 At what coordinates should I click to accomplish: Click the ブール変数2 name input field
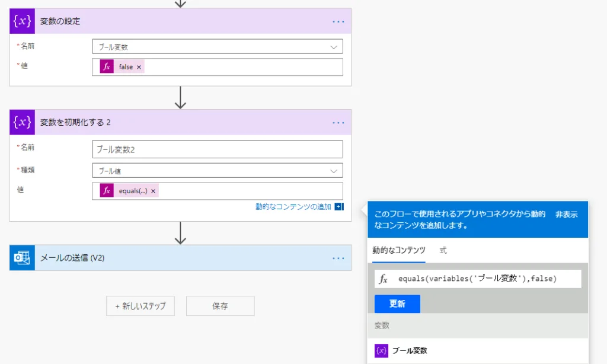click(x=216, y=149)
